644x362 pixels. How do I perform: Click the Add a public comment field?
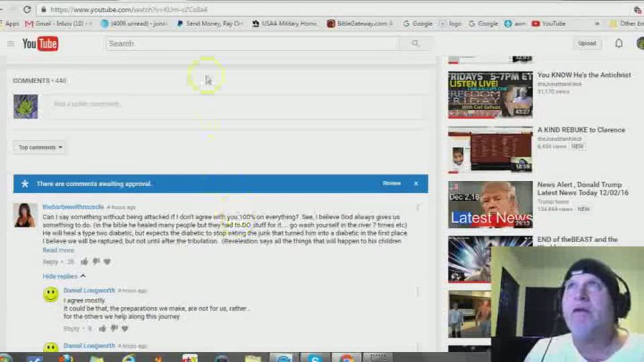[x=235, y=105]
